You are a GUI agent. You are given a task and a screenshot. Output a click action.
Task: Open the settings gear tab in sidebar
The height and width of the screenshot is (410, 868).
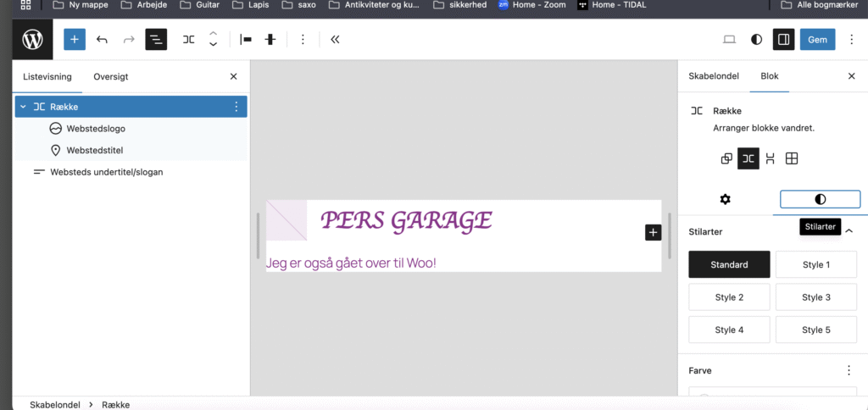(725, 199)
